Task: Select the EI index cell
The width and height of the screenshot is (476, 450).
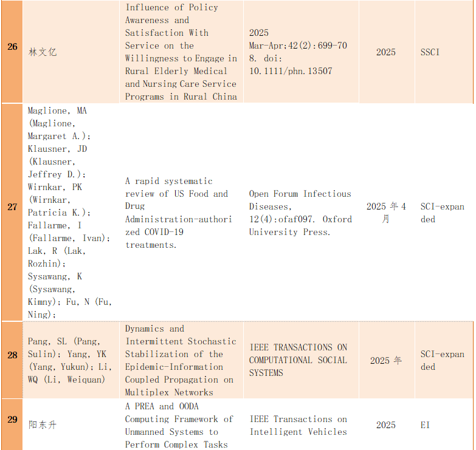Action: (x=425, y=425)
